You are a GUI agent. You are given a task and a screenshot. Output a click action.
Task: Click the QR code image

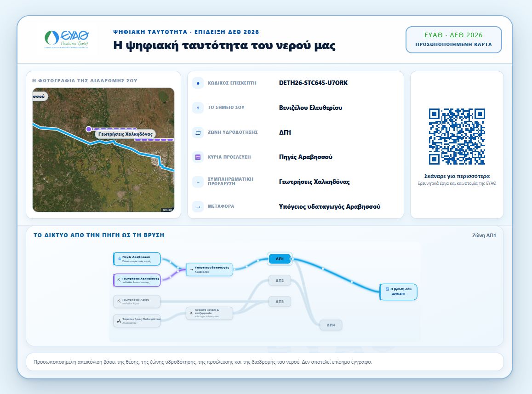pyautogui.click(x=457, y=137)
